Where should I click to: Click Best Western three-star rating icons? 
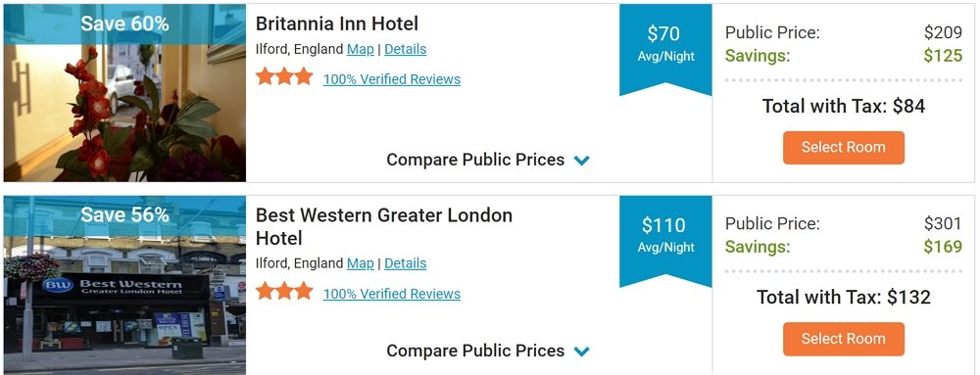pos(284,291)
